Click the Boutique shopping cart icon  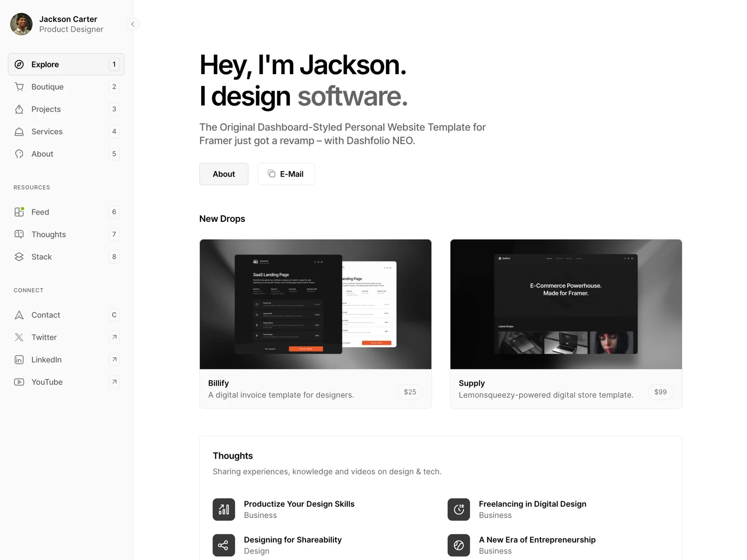[x=19, y=87]
